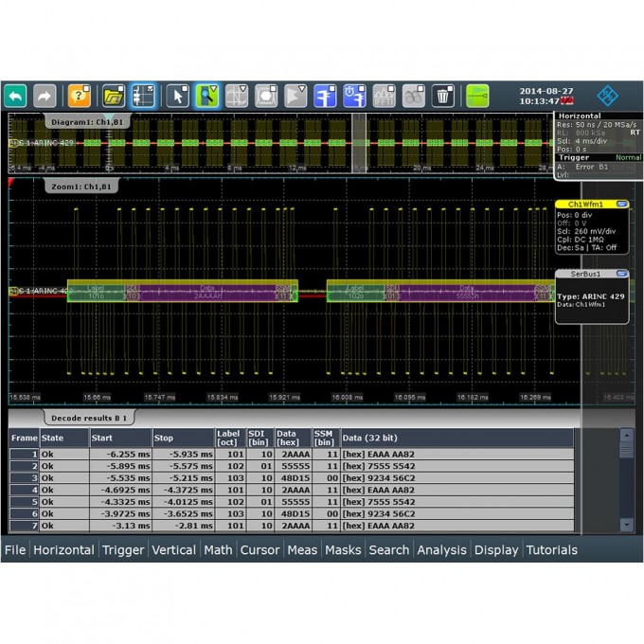Click the grey Redo arrow icon
Image resolution: width=644 pixels, height=644 pixels.
45,96
